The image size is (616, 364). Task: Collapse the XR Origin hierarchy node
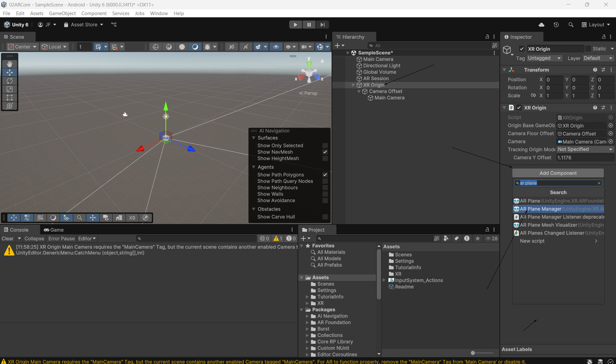[353, 85]
